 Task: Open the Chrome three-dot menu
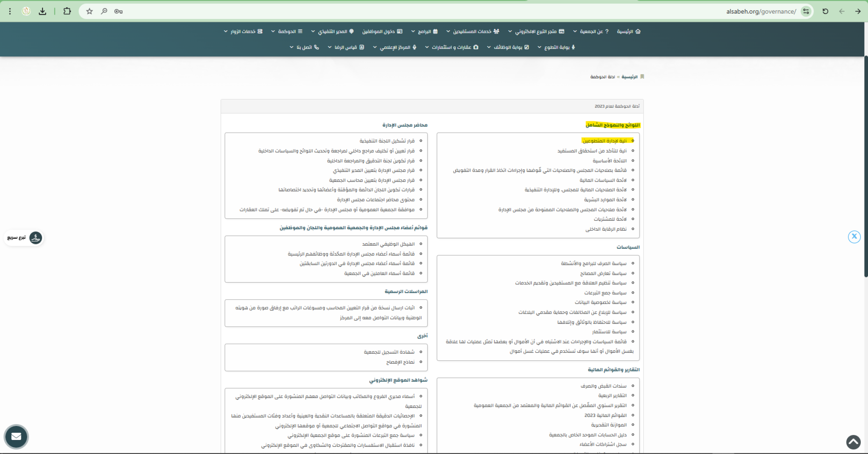(10, 11)
